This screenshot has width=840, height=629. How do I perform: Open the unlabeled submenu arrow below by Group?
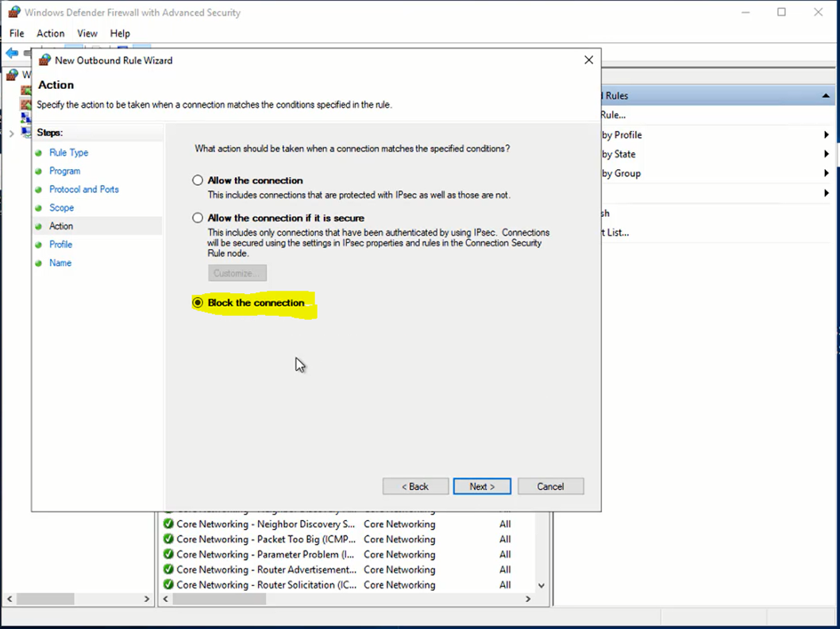coord(827,193)
